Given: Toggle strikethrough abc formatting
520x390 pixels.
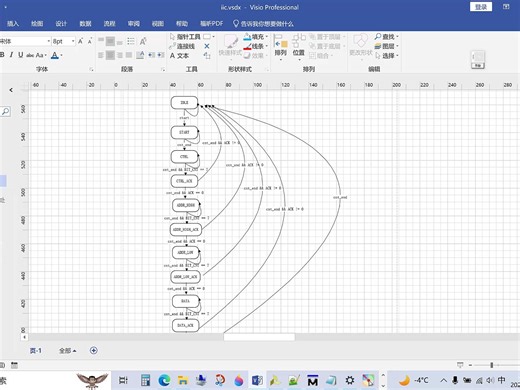Looking at the screenshot, I should pyautogui.click(x=30, y=55).
